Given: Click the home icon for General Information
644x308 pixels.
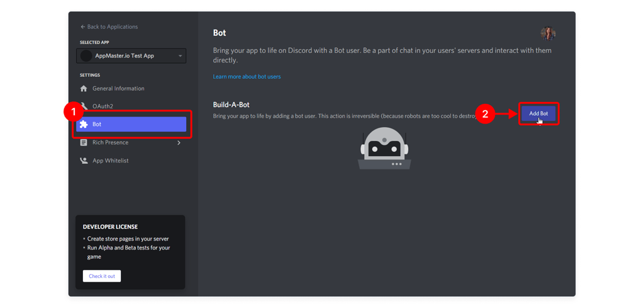Looking at the screenshot, I should coord(84,89).
